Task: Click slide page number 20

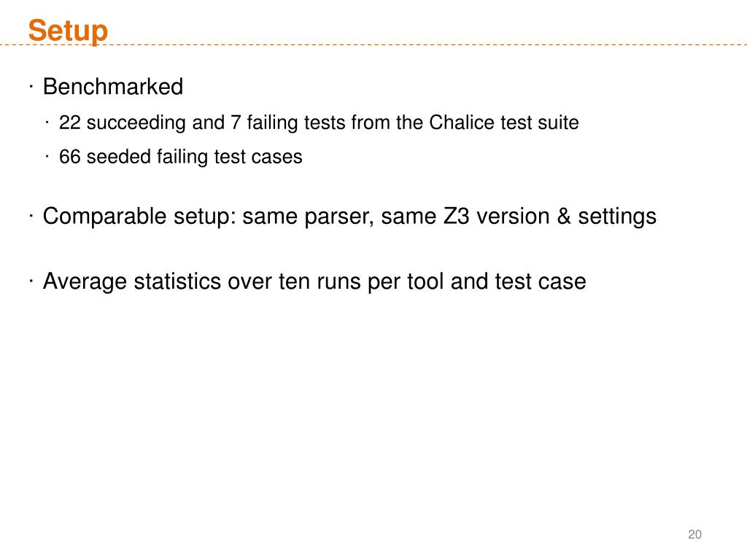Action: (x=694, y=535)
